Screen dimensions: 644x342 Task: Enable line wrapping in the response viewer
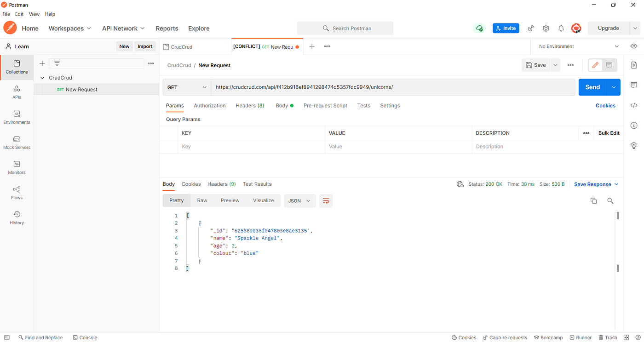[x=326, y=200]
